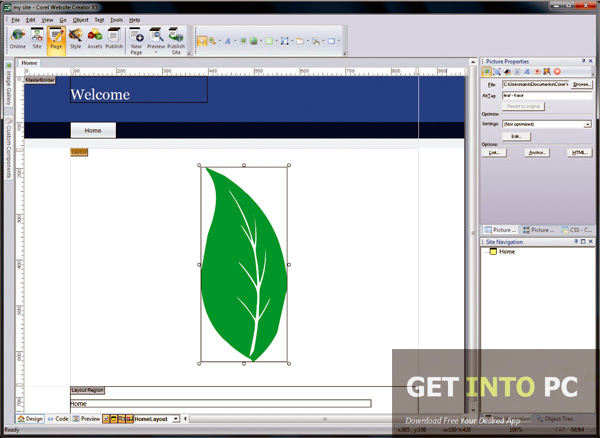Open the Object menu
Screen dimensions: 600x438
(x=80, y=20)
